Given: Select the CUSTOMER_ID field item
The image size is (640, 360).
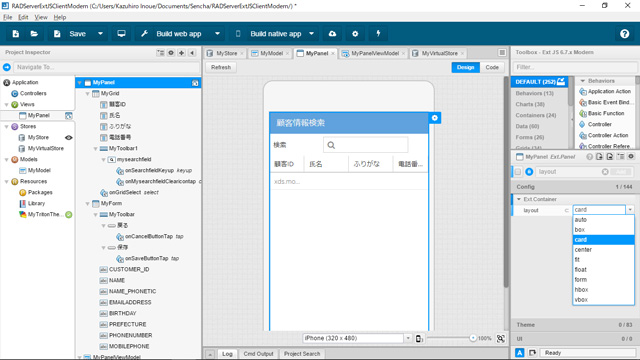Looking at the screenshot, I should [129, 269].
